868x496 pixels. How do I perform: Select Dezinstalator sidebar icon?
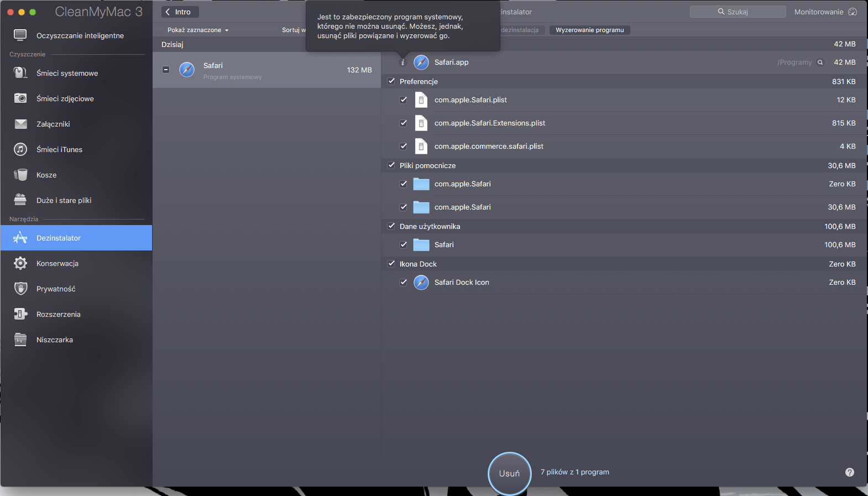point(20,238)
